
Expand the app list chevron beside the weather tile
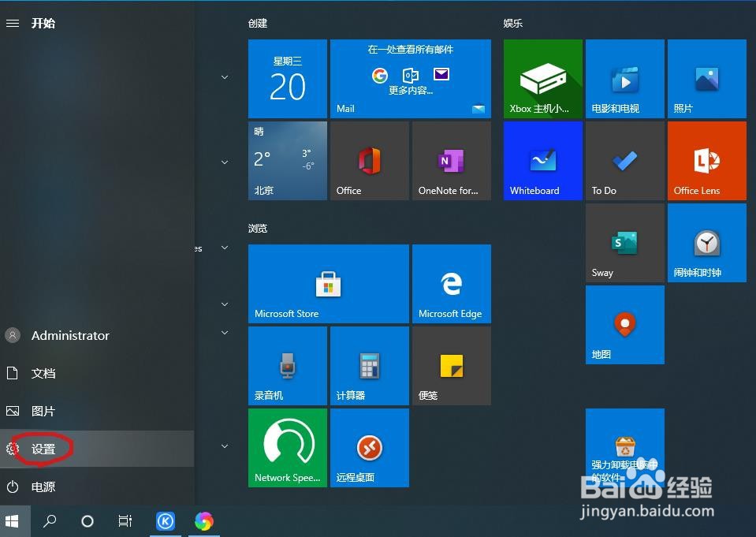click(225, 162)
